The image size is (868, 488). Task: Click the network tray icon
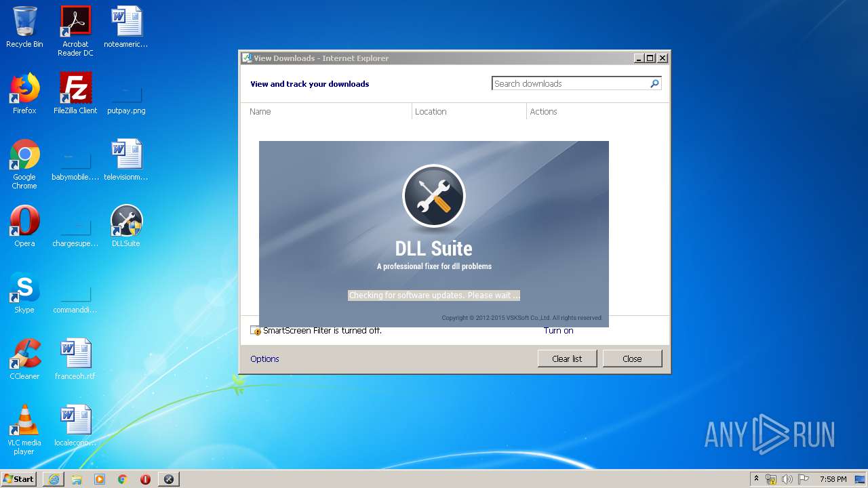coord(771,479)
